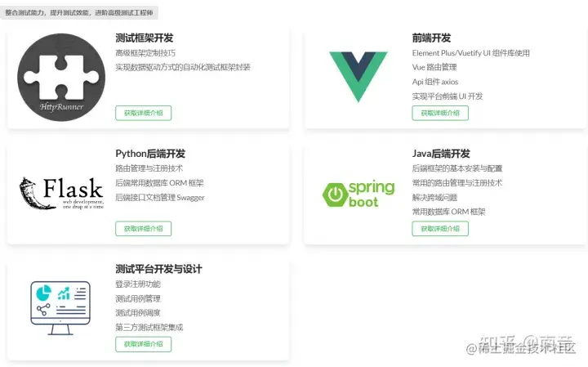The width and height of the screenshot is (588, 367).
Task: Click the gray banner caption at top
Action: (78, 13)
